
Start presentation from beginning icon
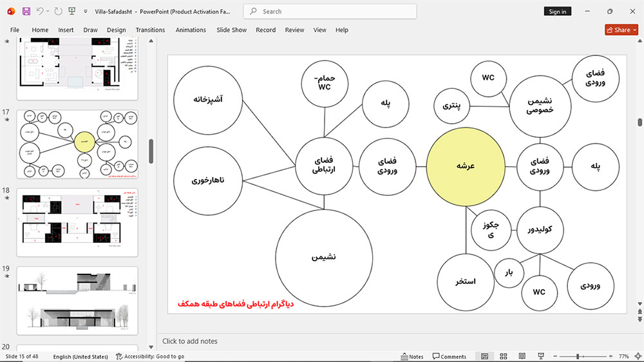click(x=72, y=12)
